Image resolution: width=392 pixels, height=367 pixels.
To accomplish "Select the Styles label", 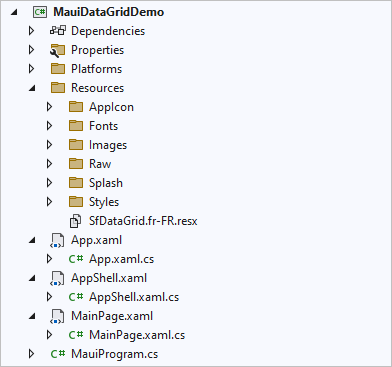I will coord(104,202).
